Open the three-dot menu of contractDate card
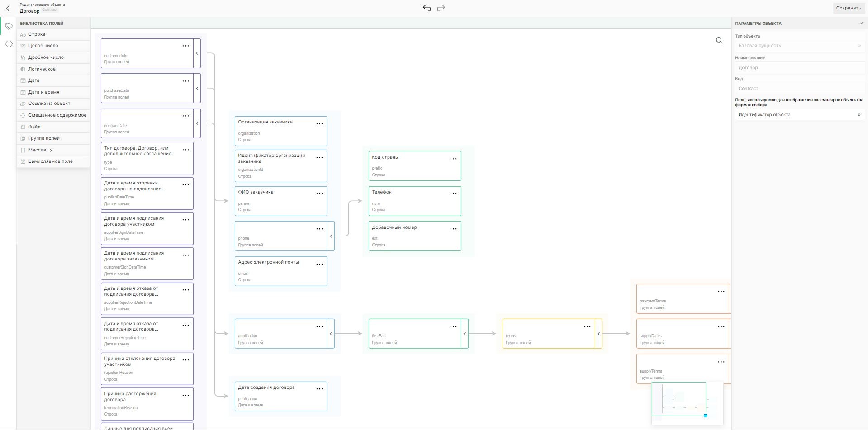 (x=185, y=116)
